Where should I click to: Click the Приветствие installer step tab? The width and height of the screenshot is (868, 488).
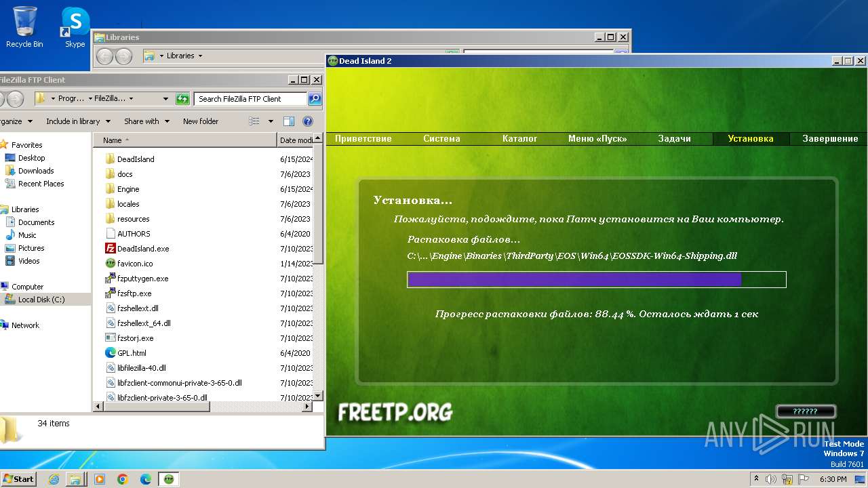click(363, 139)
